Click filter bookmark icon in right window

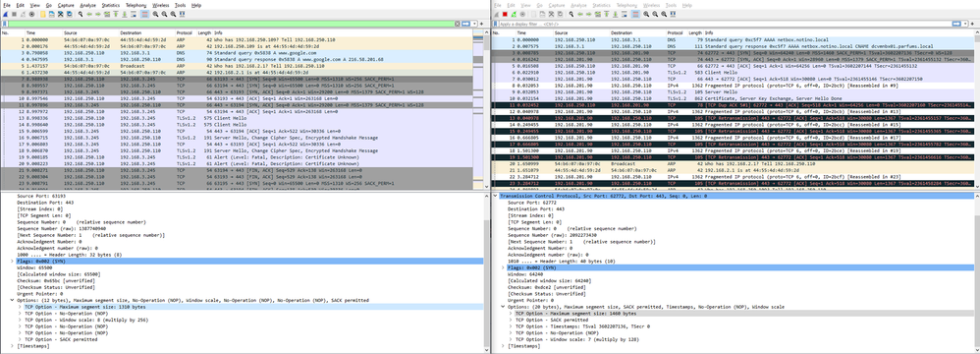pos(496,24)
